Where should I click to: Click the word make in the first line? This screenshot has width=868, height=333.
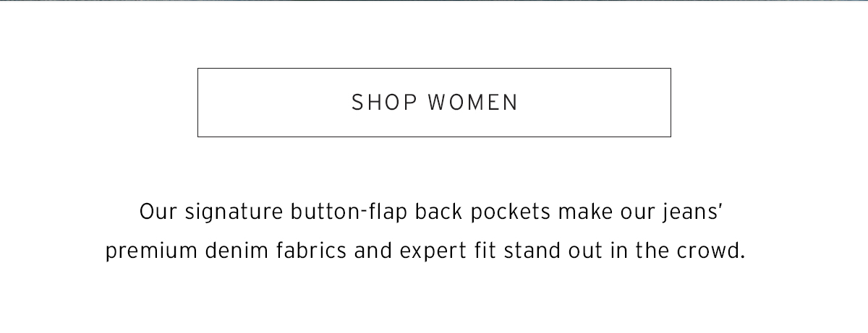click(x=587, y=214)
